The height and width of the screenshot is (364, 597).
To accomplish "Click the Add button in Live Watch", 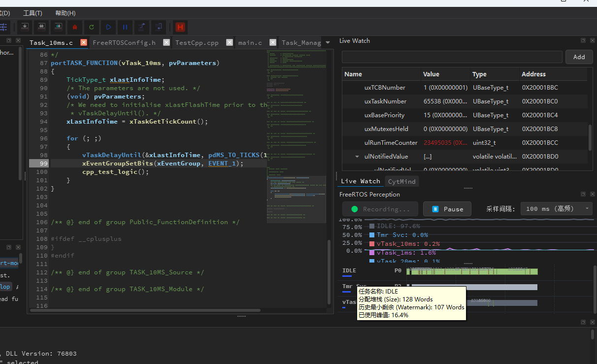I will tap(579, 57).
